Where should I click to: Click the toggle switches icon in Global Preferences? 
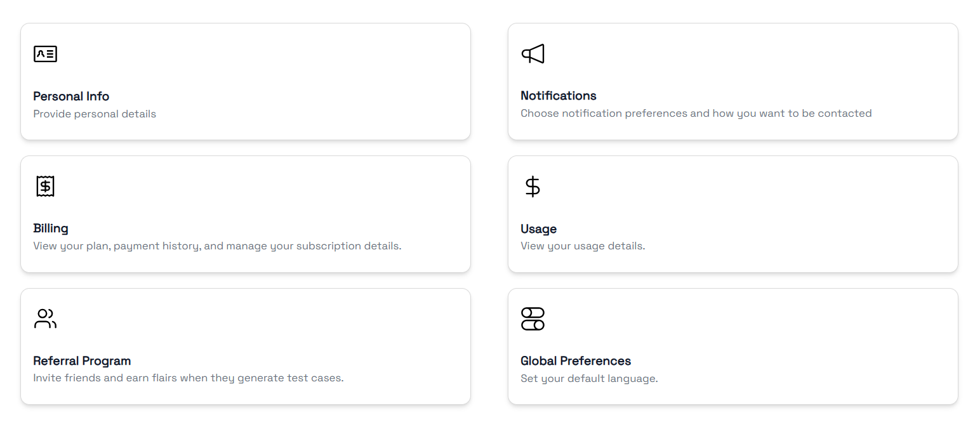tap(533, 319)
